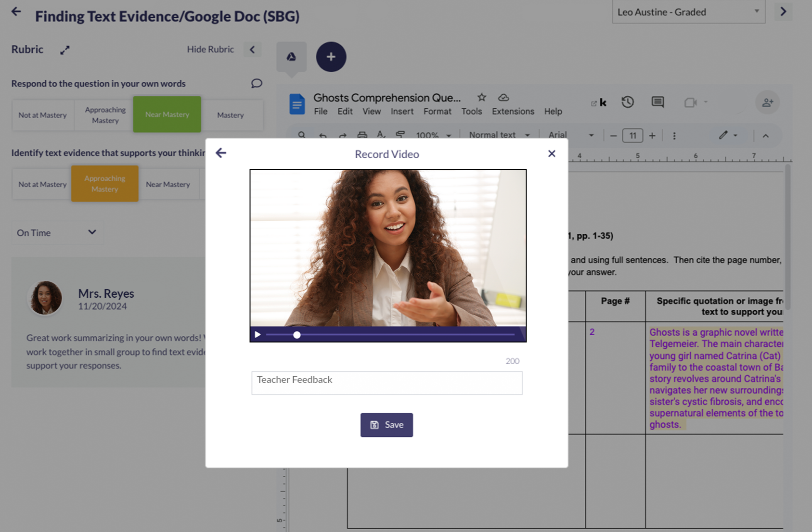Viewport: 812px width, 532px height.
Task: Play the recorded video
Action: point(258,335)
